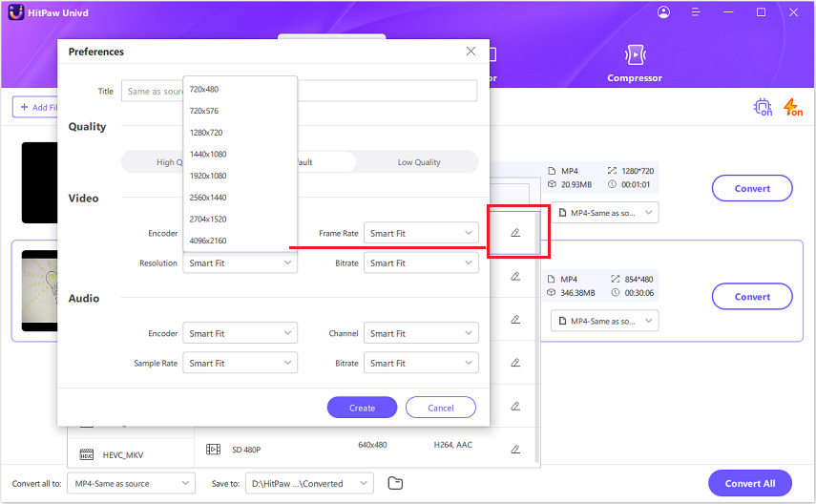Screen dimensions: 816x504
Task: Click the HEVC_MKV format icon
Action: (87, 455)
